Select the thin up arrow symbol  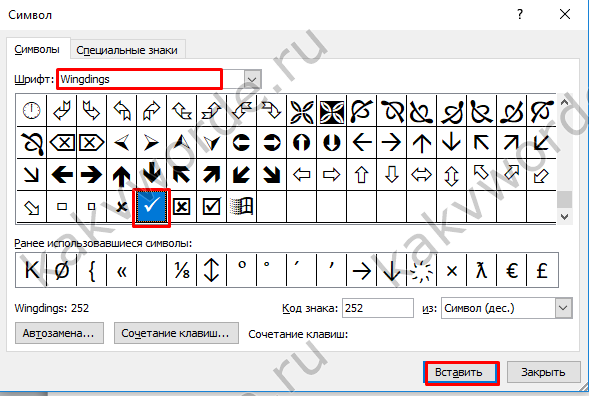[x=421, y=143]
